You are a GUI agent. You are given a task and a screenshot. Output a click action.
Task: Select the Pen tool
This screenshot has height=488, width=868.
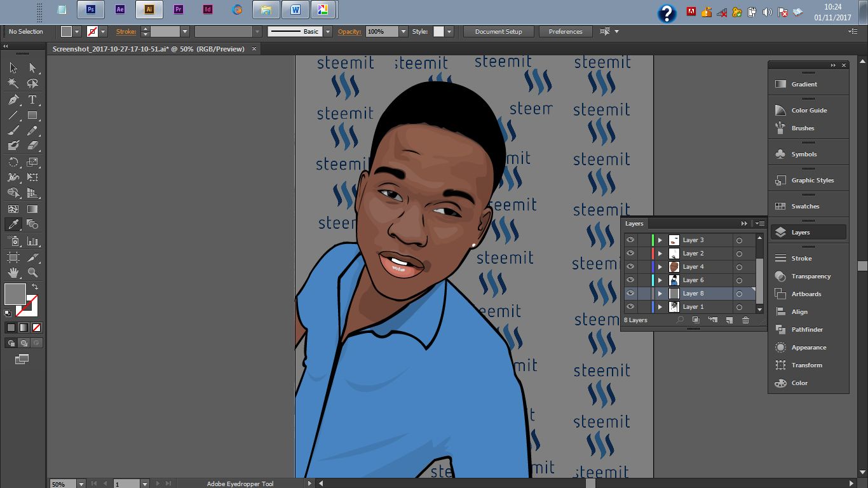coord(13,100)
